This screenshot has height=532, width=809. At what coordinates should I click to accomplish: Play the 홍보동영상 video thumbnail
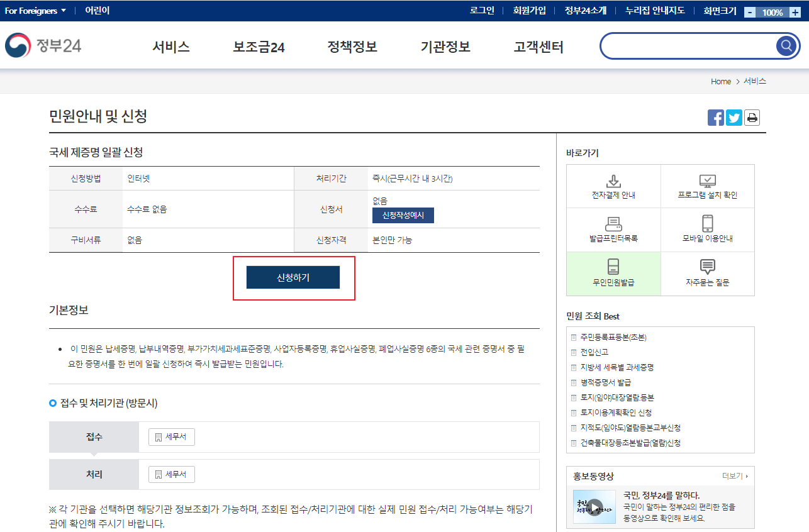coord(594,507)
